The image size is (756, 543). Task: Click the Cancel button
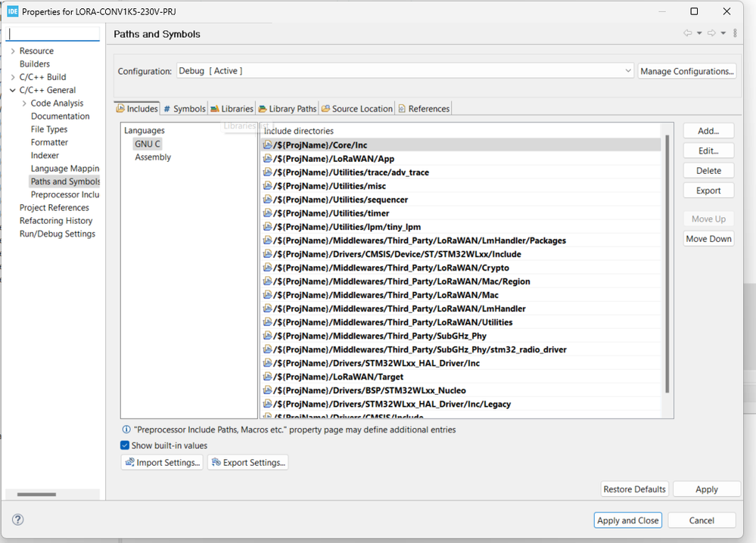(x=702, y=520)
